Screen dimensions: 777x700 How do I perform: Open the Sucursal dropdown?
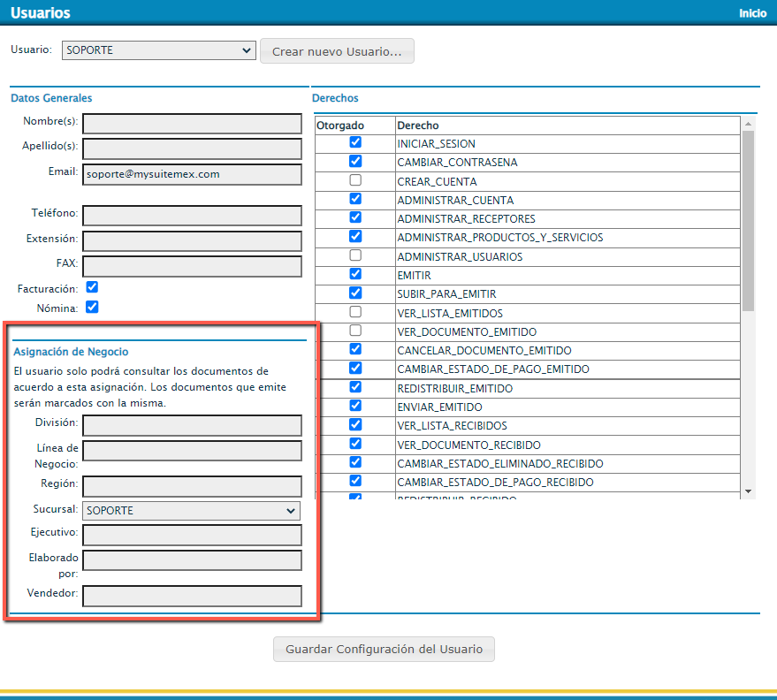(x=191, y=511)
